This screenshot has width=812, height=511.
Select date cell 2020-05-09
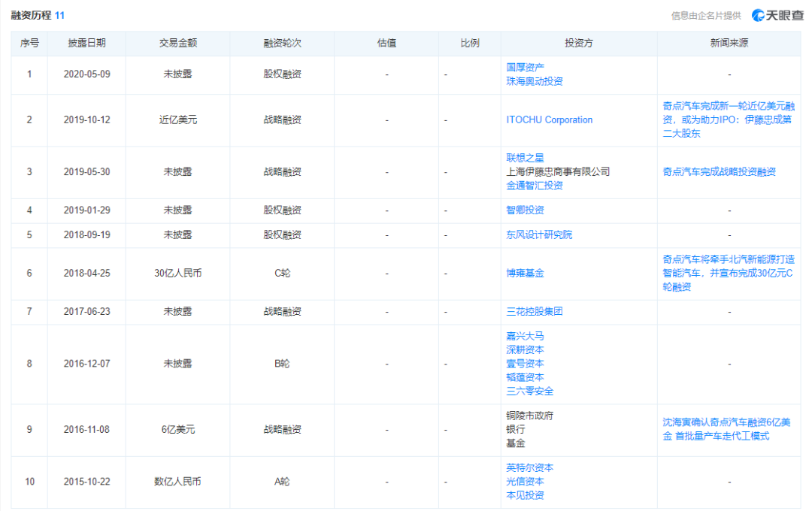[87, 74]
